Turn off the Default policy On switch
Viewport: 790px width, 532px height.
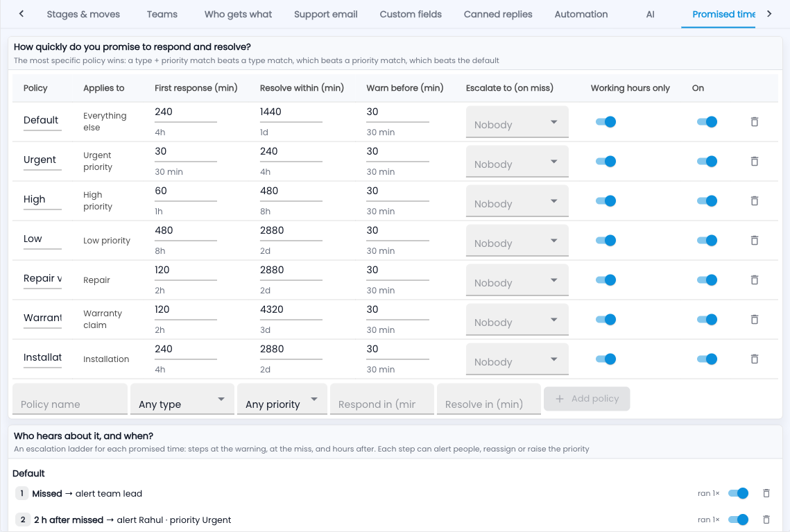click(707, 122)
